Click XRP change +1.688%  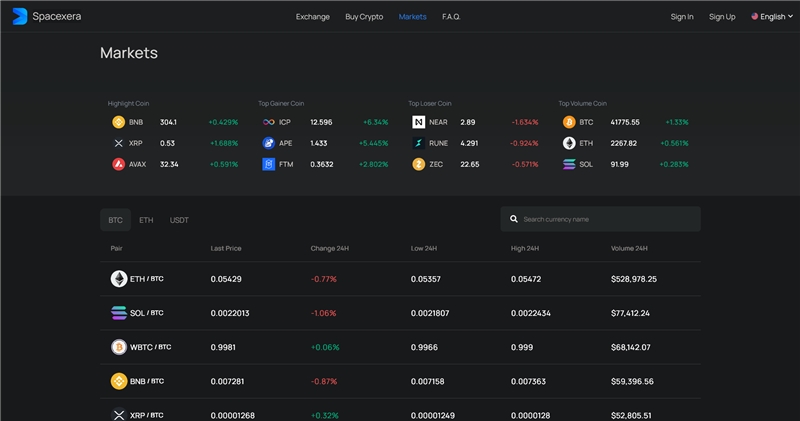pos(224,143)
